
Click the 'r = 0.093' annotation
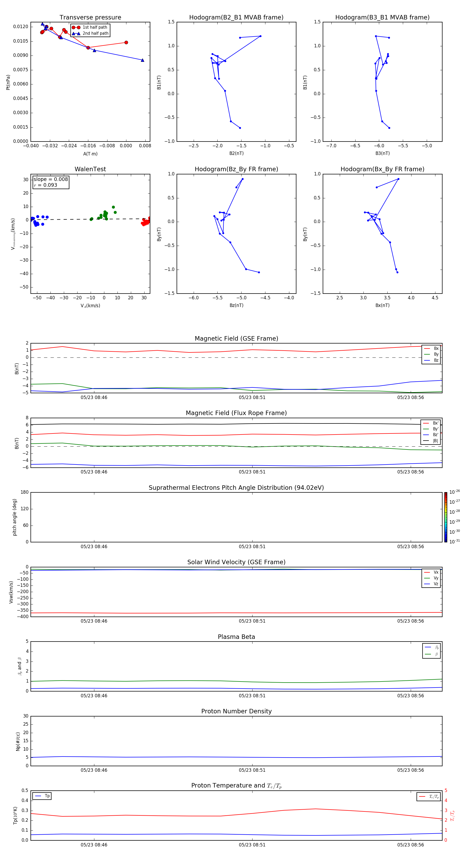pyautogui.click(x=45, y=185)
